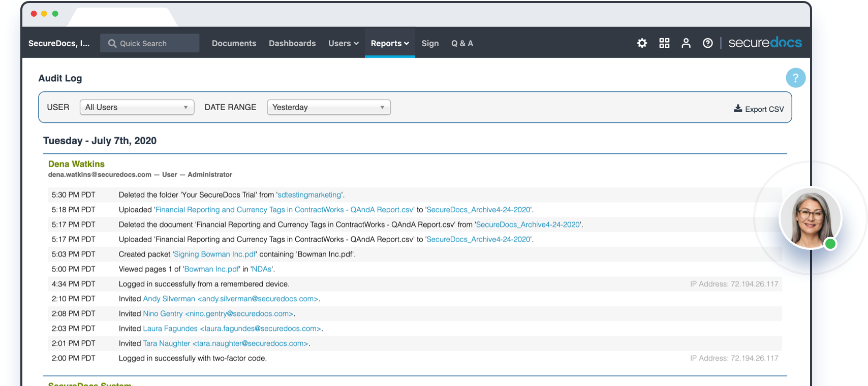
Task: Open the 'Bowman Inc.pdf' link in 5:00 PM row
Action: coord(211,269)
